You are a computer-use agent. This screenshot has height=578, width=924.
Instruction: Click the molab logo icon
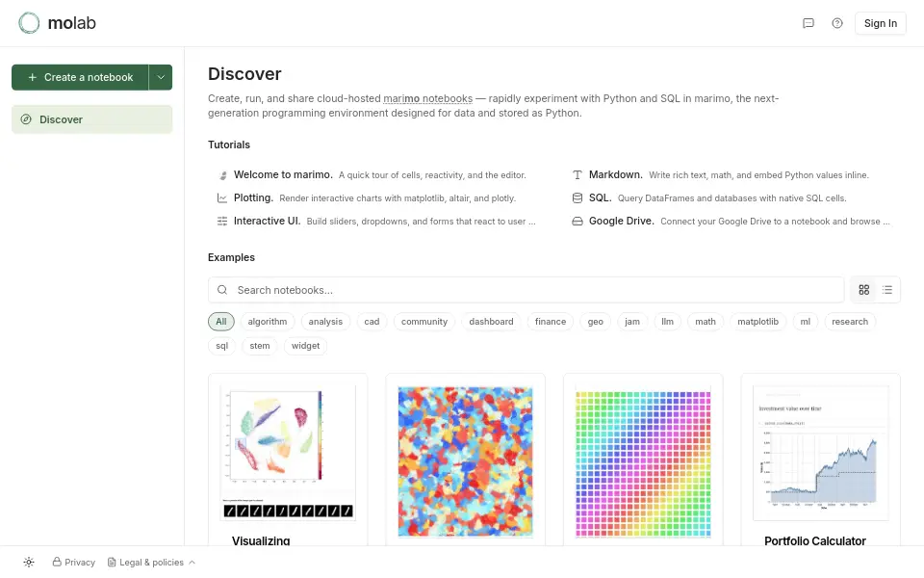click(x=29, y=23)
